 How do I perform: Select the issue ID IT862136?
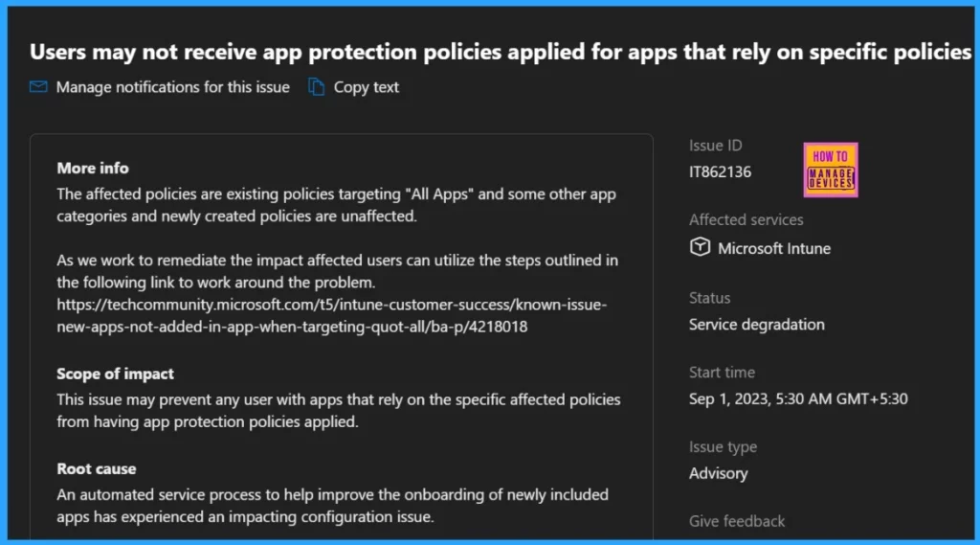[720, 172]
